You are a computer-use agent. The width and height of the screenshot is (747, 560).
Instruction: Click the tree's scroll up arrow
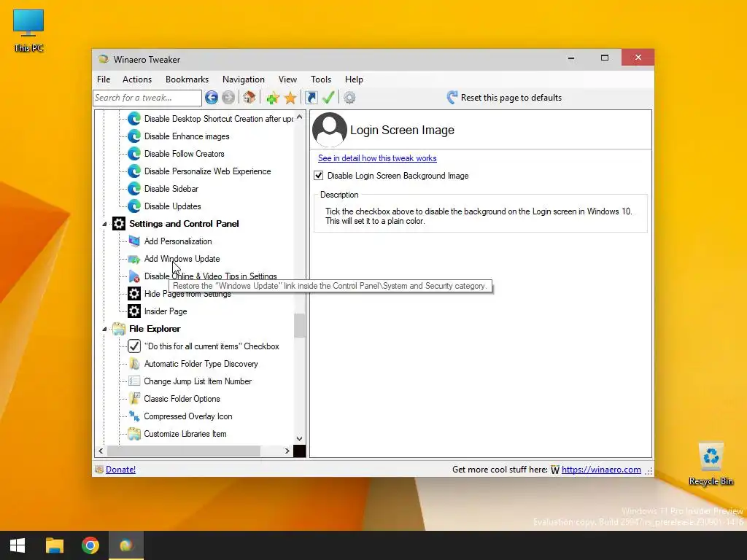click(299, 117)
